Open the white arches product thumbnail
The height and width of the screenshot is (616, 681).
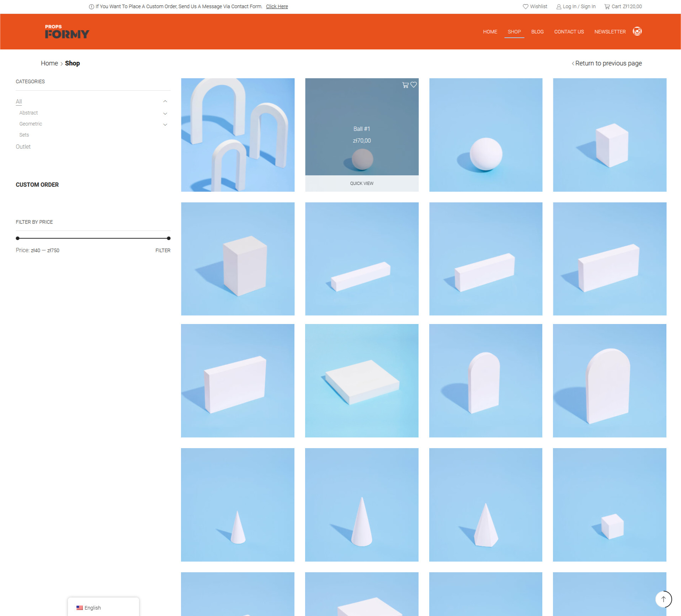tap(238, 135)
